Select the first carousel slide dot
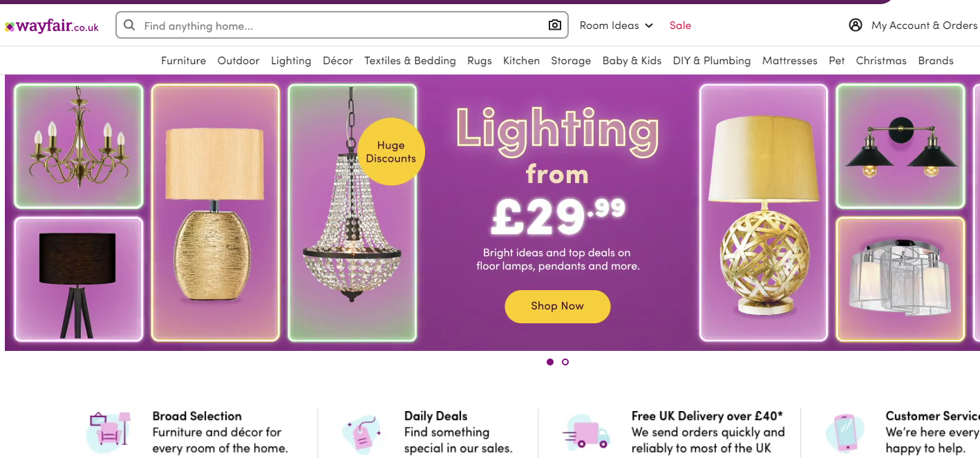 coord(550,362)
